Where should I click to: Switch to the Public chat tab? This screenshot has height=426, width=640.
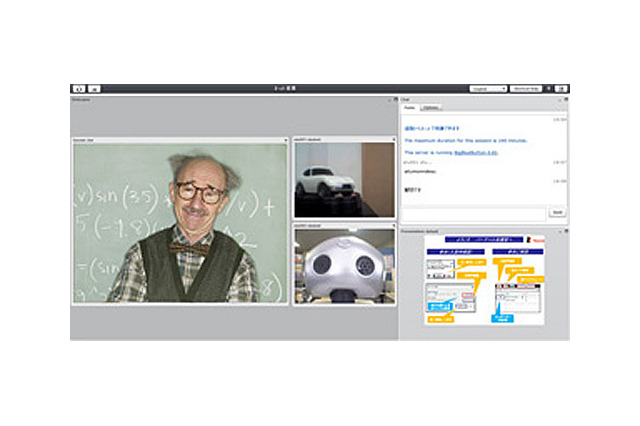click(410, 107)
